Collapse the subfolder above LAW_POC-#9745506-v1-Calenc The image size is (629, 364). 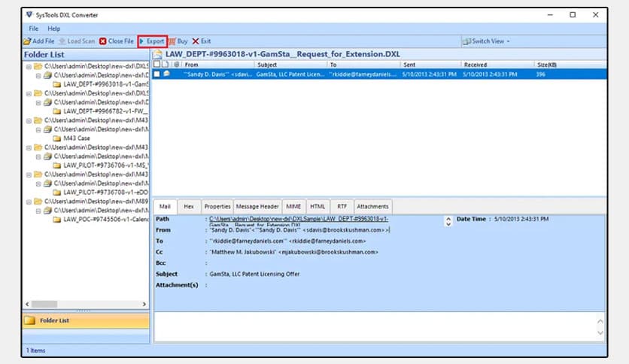coord(38,211)
